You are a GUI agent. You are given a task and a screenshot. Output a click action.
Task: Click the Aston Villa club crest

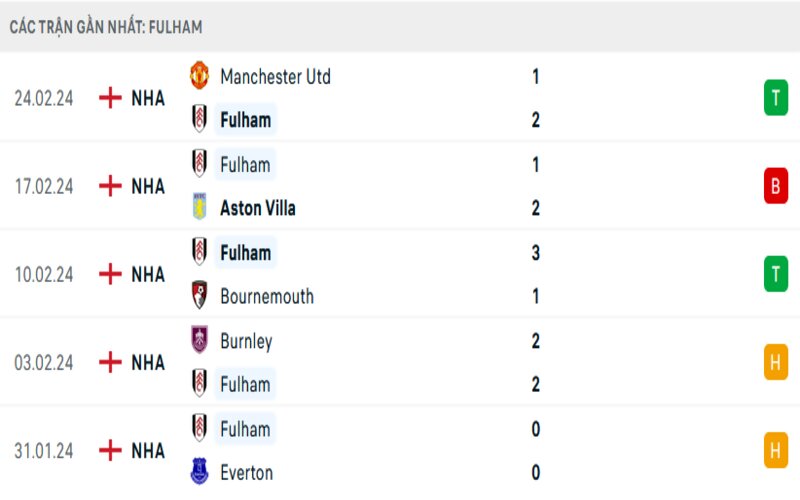pos(200,208)
